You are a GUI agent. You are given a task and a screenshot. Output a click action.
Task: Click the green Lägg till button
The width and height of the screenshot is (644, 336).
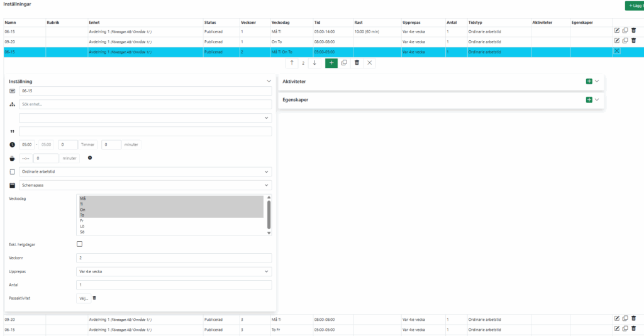[634, 6]
